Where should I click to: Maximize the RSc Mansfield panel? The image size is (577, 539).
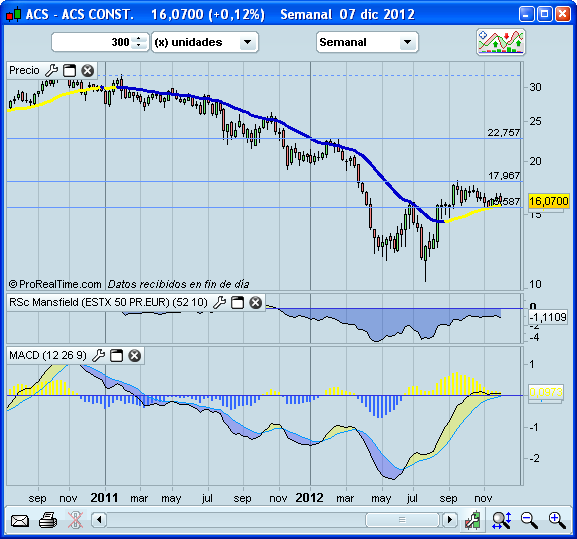[x=237, y=302]
